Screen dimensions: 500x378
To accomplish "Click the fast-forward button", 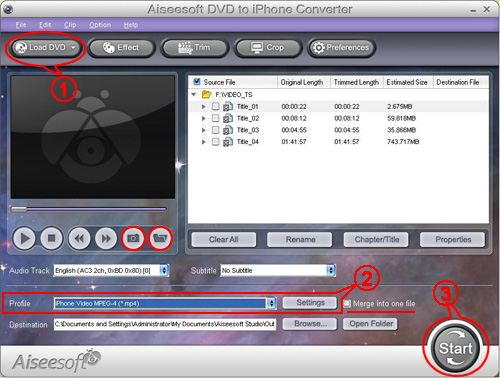I will click(x=106, y=238).
